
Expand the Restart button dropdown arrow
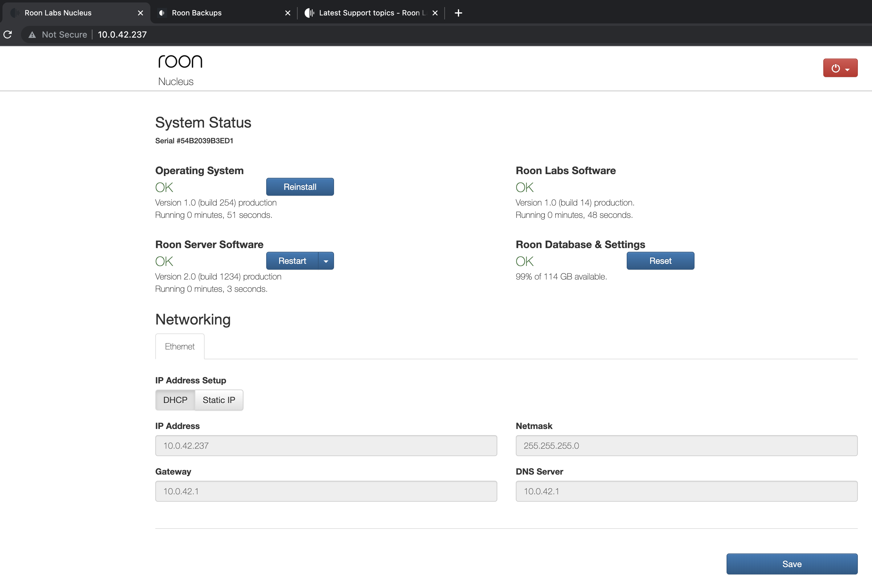(x=326, y=261)
